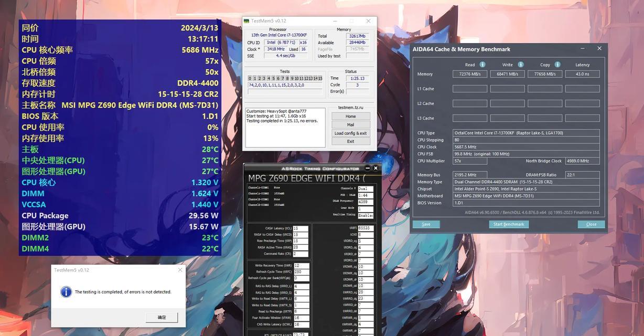644x336 pixels.
Task: Click the Command Rate (CR) field
Action: pos(300,254)
